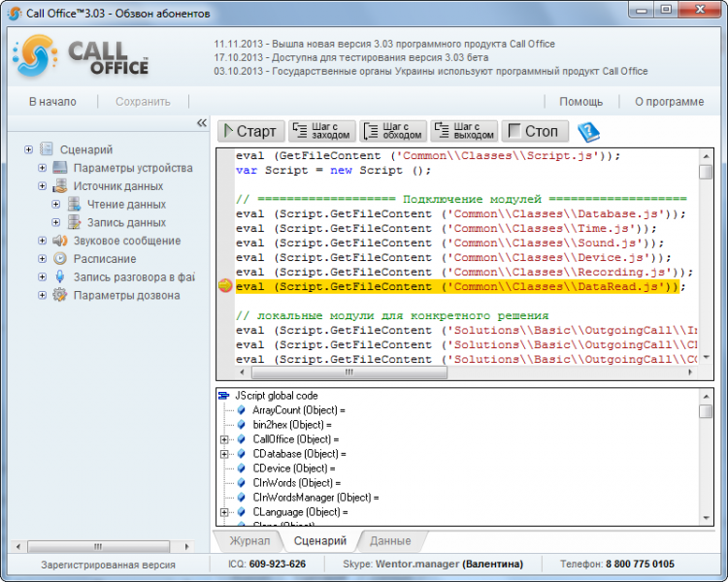The height and width of the screenshot is (582, 728).
Task: Expand the Звуковое сообщение node
Action: click(43, 241)
